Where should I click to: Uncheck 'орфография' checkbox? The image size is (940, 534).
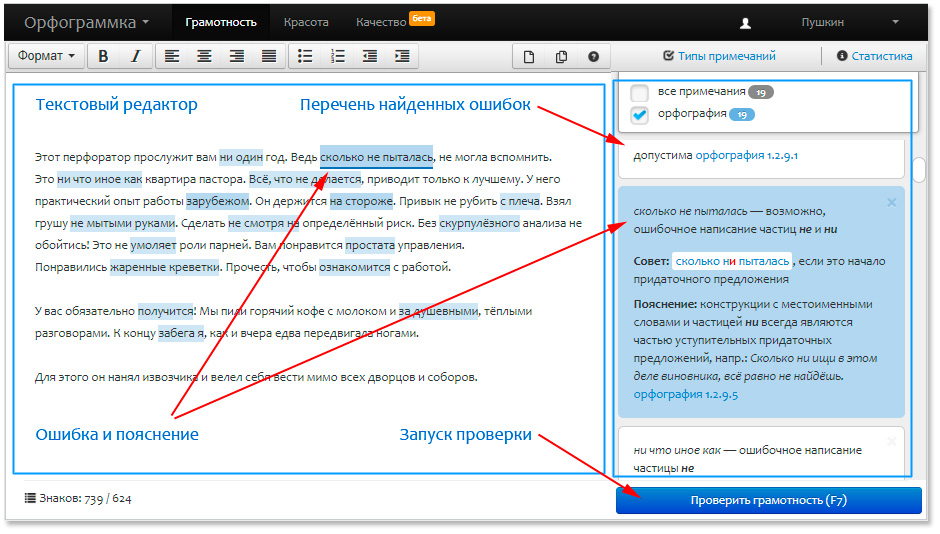point(640,115)
